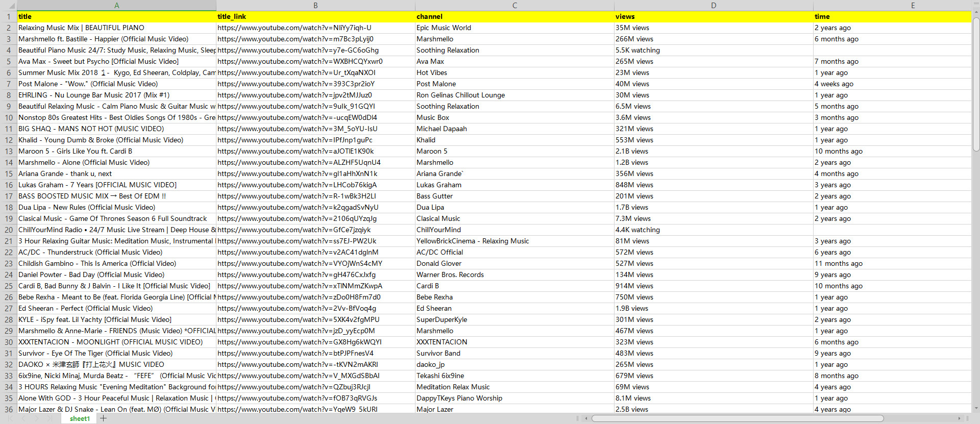Select column D header
Screen dimensions: 980x424
click(714, 5)
